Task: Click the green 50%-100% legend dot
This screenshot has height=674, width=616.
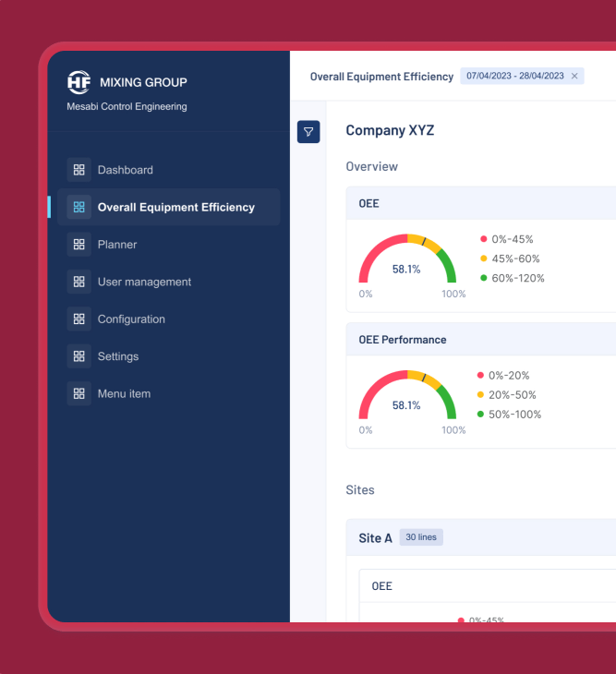Action: coord(480,415)
